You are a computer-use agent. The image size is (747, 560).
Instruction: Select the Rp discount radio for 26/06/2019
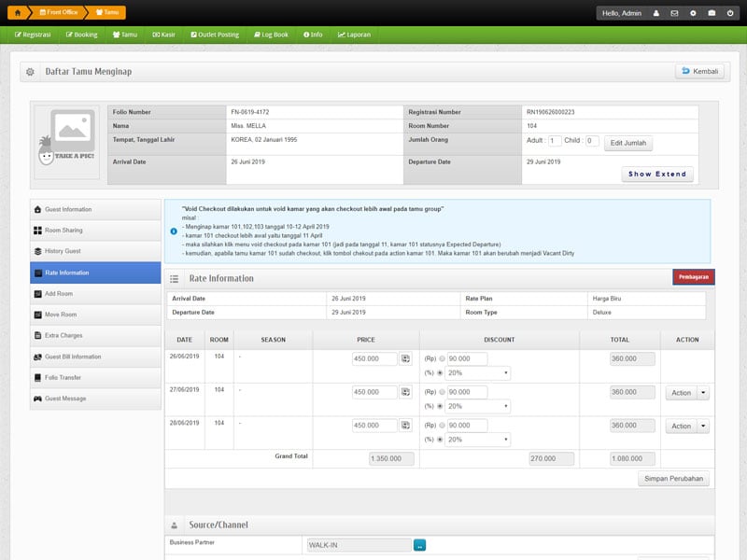443,358
